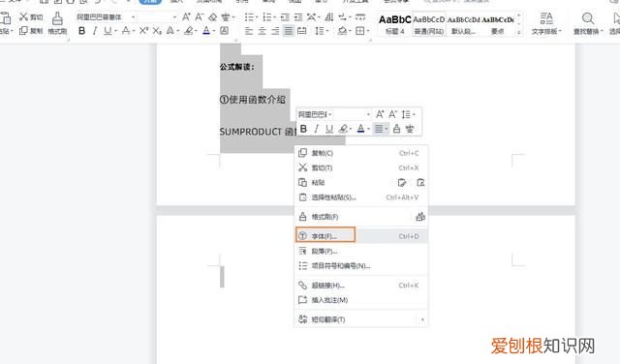The width and height of the screenshot is (620, 364).
Task: Click the Cut (剪切) scissors button
Action: (31, 17)
